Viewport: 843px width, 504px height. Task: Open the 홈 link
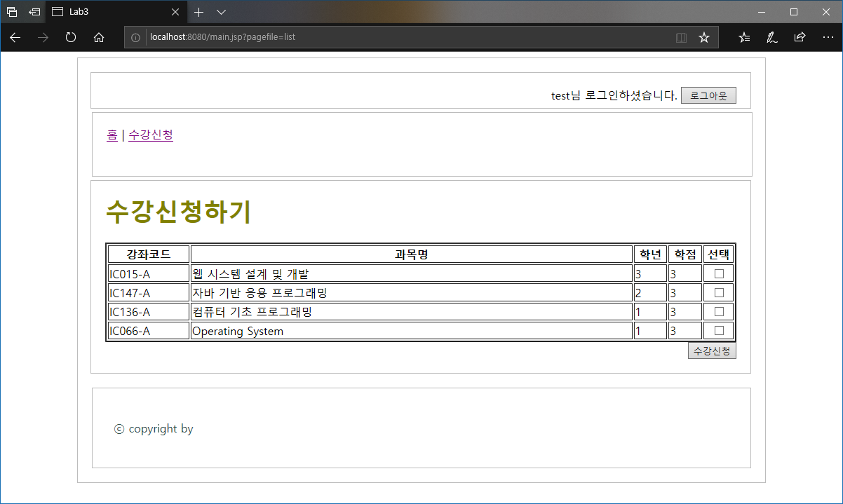(112, 135)
